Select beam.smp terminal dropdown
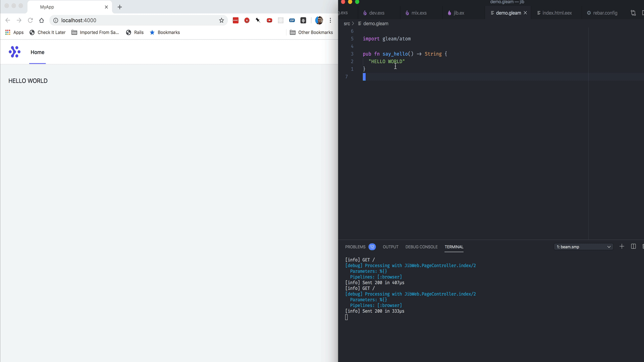Image resolution: width=644 pixels, height=362 pixels. coord(583,247)
